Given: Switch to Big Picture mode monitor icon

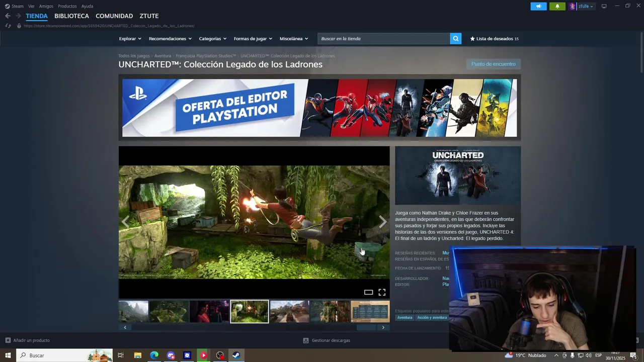Looking at the screenshot, I should click(x=604, y=7).
